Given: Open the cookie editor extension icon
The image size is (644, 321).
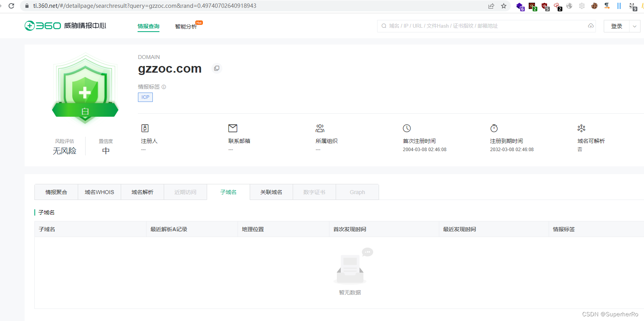Looking at the screenshot, I should [x=594, y=6].
